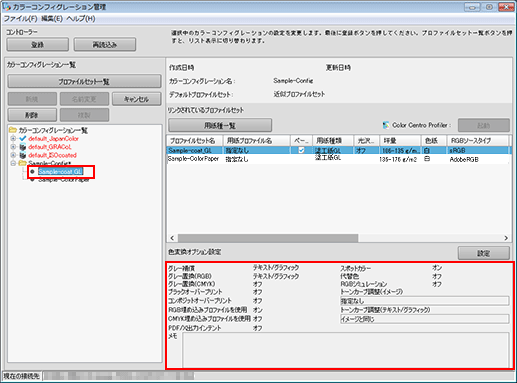Click the 135-176 g/m2 weight cell

(398, 160)
